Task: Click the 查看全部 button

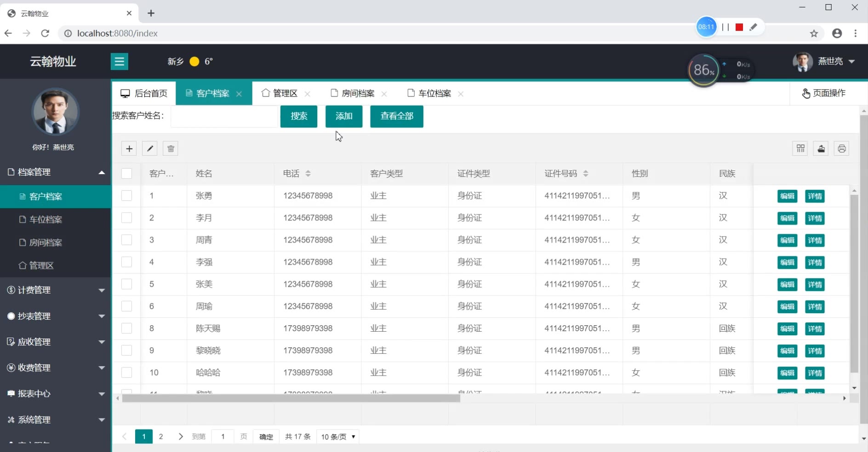Action: coord(396,116)
